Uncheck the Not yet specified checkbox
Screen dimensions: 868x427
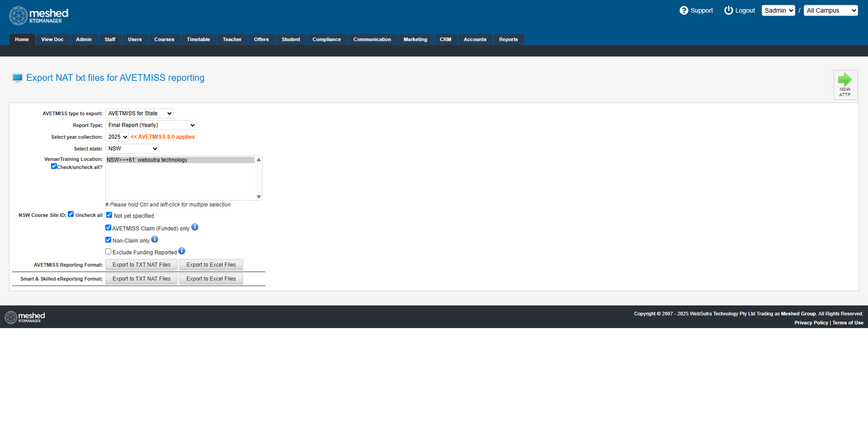click(109, 215)
